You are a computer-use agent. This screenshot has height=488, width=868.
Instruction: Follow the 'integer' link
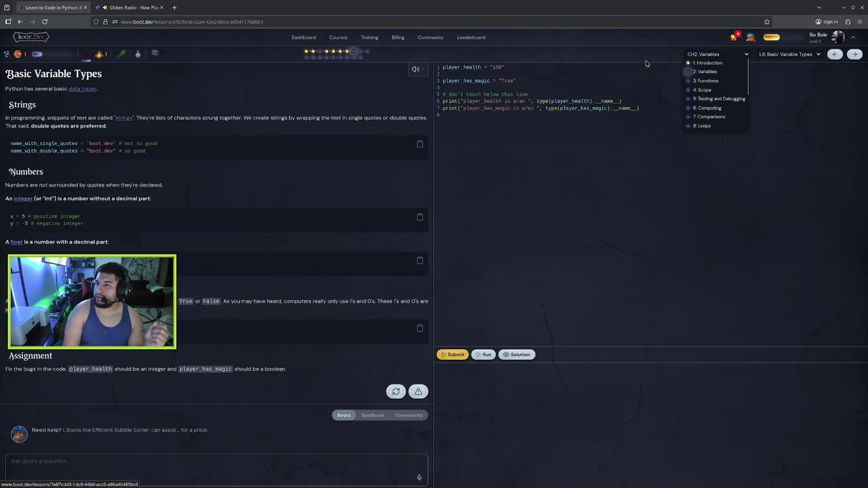point(23,199)
